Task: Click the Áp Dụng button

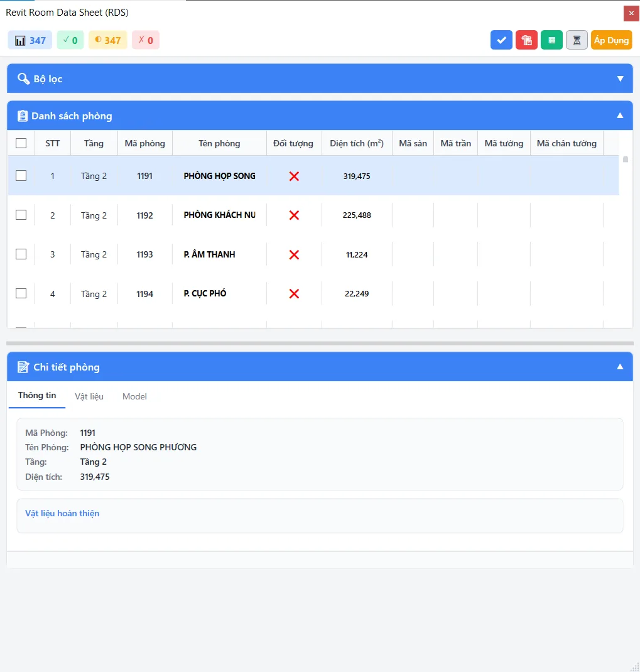Action: pos(611,40)
